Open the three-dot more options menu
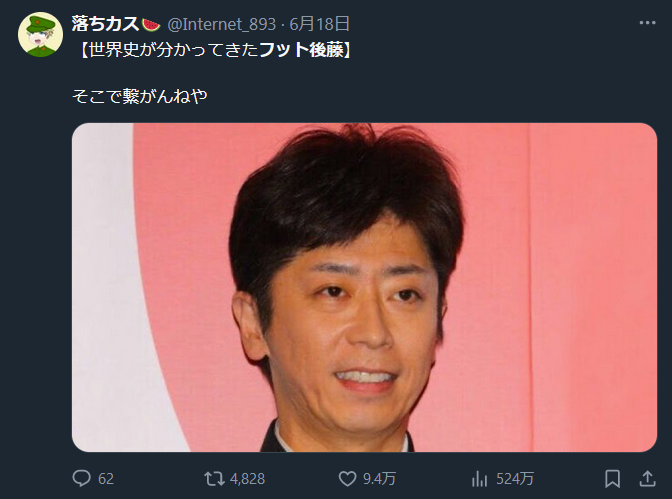The height and width of the screenshot is (499, 672). (647, 23)
